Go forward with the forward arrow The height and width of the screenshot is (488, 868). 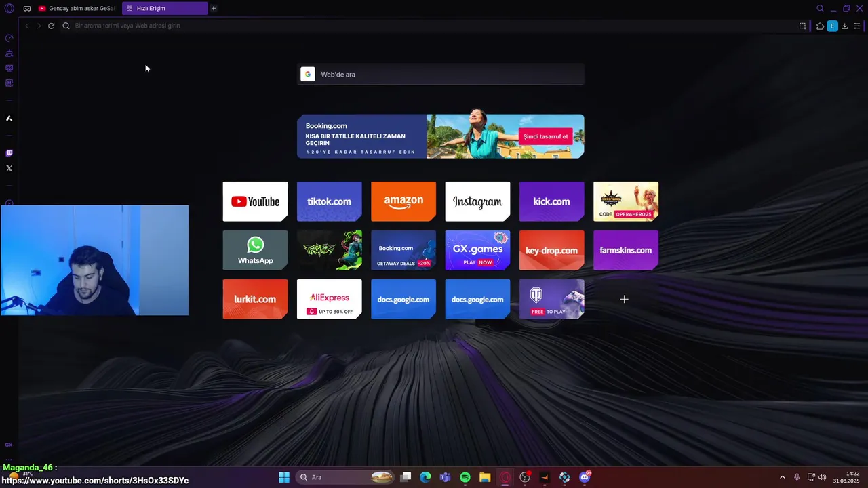pyautogui.click(x=39, y=26)
